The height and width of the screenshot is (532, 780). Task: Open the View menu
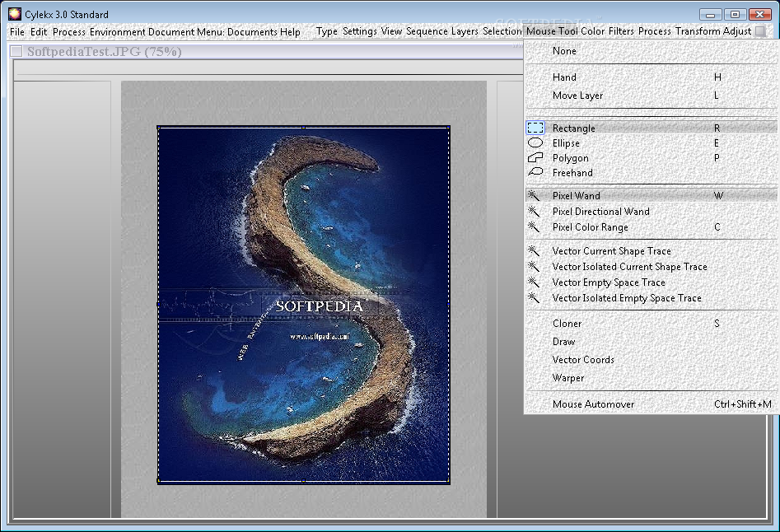391,31
